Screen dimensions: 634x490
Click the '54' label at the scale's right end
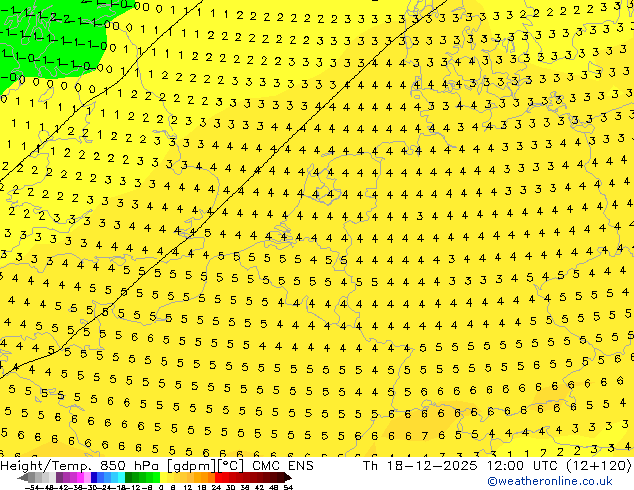(288, 488)
